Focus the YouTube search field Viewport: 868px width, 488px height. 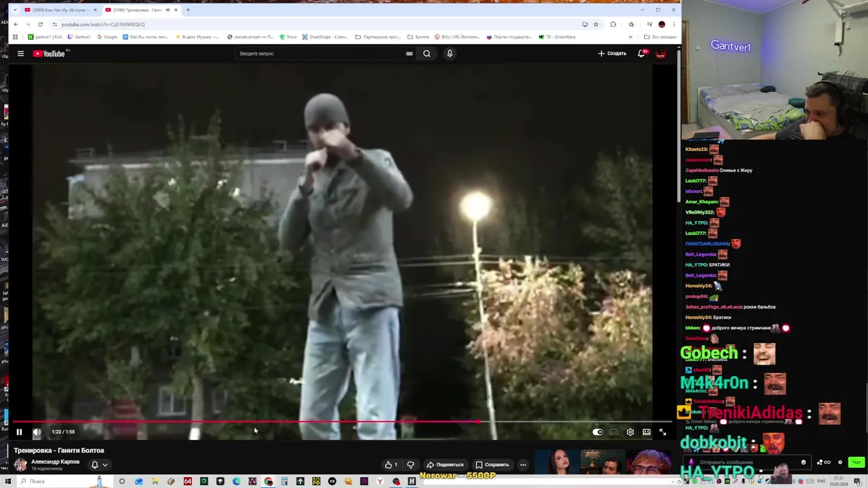click(x=319, y=54)
